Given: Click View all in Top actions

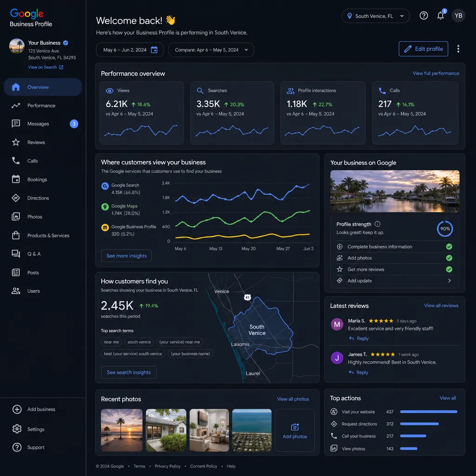Looking at the screenshot, I should point(448,398).
